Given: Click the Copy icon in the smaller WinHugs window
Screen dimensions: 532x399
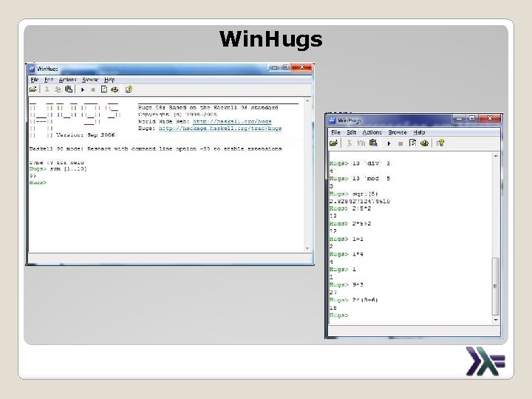Looking at the screenshot, I should [x=361, y=143].
